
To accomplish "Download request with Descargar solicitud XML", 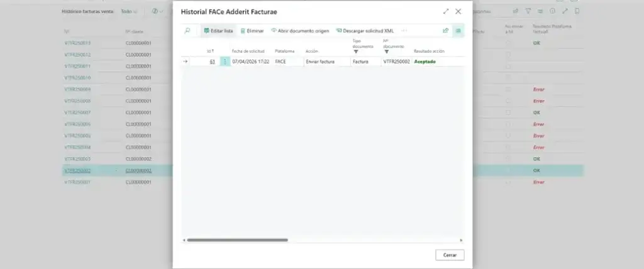I will (x=365, y=30).
